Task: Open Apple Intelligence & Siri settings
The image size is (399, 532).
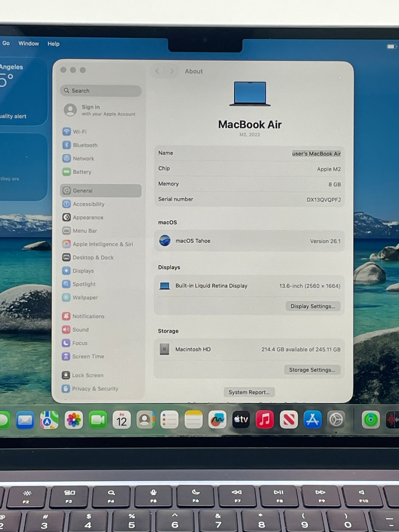Action: pyautogui.click(x=102, y=244)
